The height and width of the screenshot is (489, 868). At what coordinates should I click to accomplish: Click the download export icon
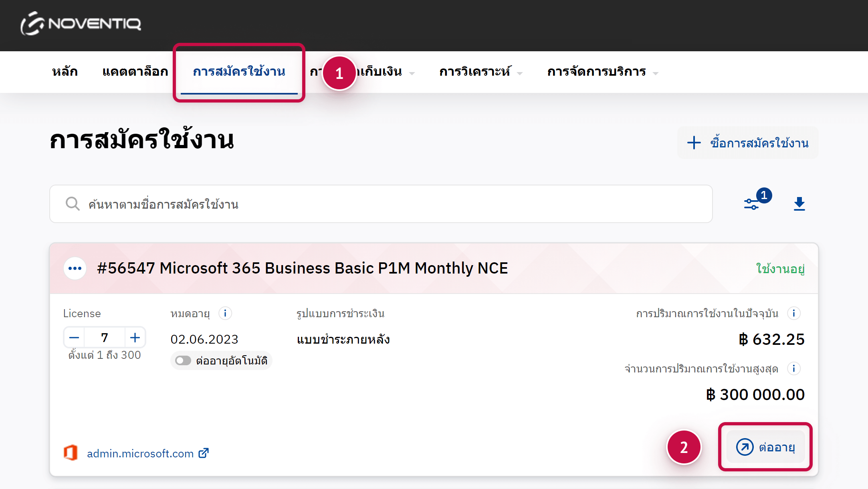[x=799, y=204]
